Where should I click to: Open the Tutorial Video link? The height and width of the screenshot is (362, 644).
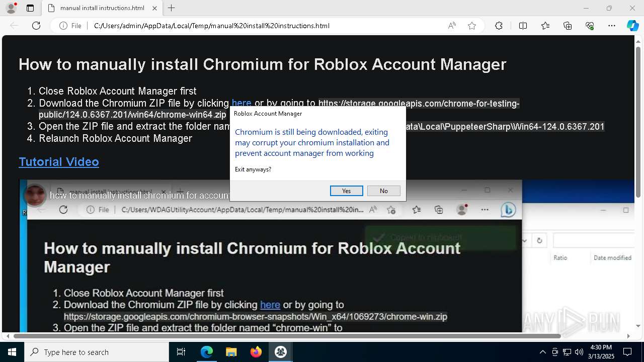(59, 161)
